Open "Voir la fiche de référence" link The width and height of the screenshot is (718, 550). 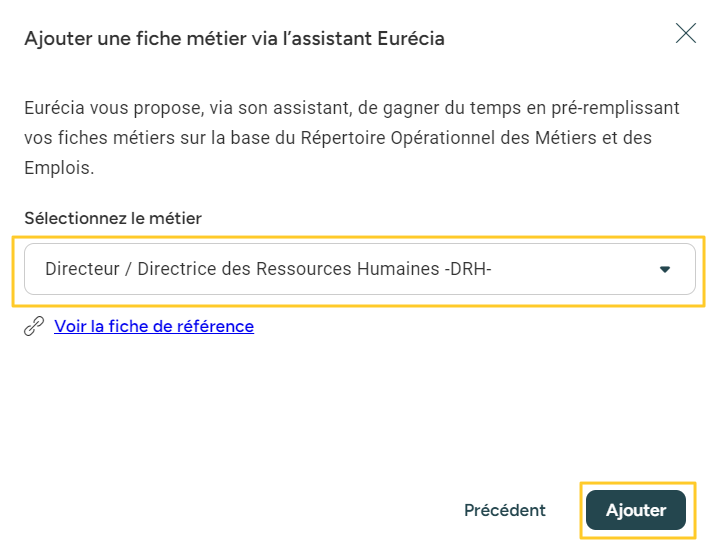point(154,326)
